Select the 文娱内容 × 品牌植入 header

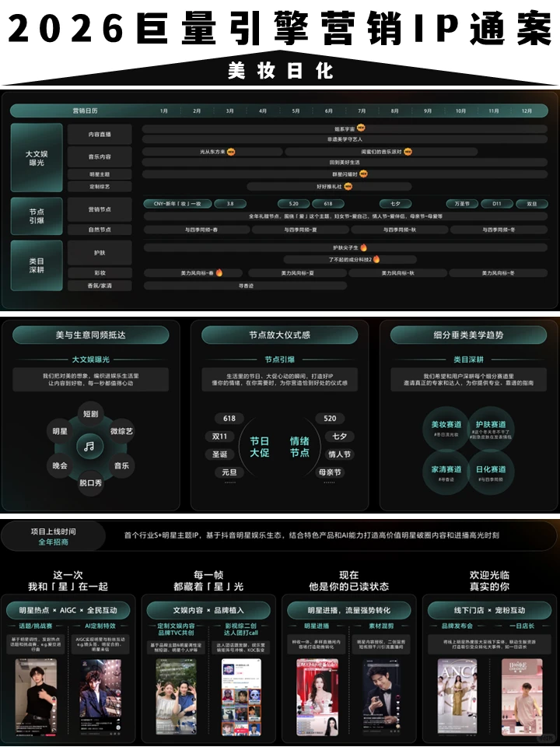[208, 610]
